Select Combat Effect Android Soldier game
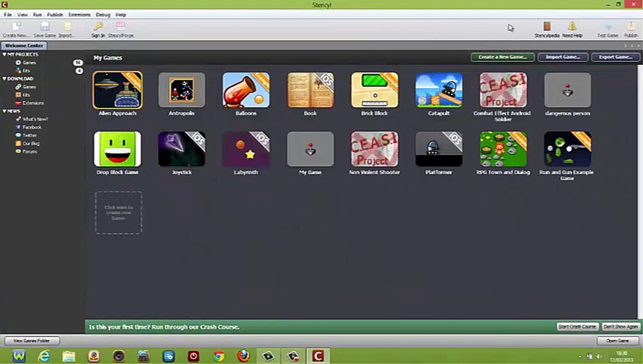Screen dimensions: 643x364 (x=503, y=90)
